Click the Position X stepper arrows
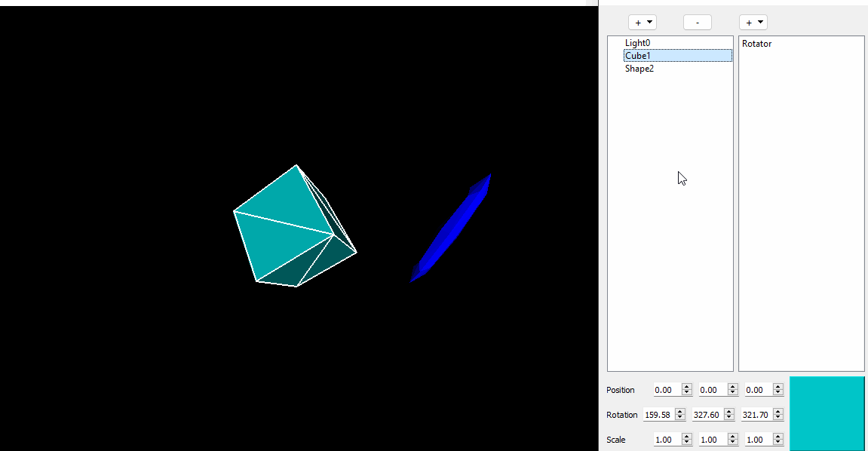The height and width of the screenshot is (451, 868). 686,390
